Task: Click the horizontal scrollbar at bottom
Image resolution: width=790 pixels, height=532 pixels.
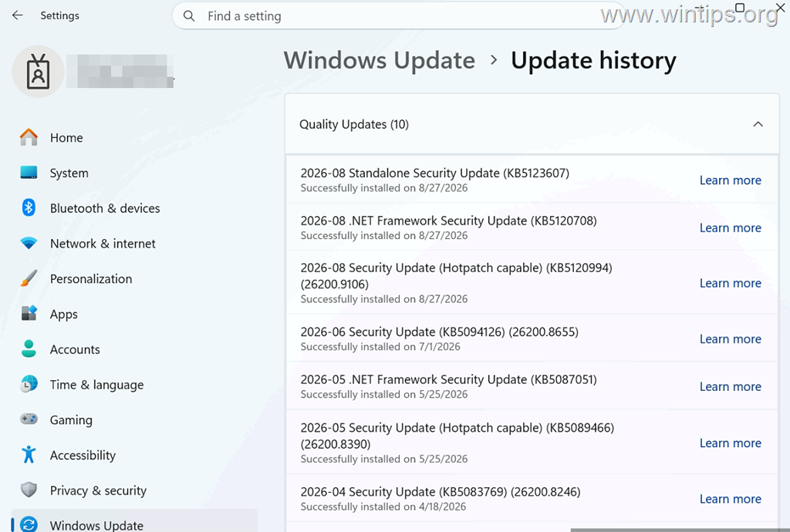Action: [x=679, y=530]
